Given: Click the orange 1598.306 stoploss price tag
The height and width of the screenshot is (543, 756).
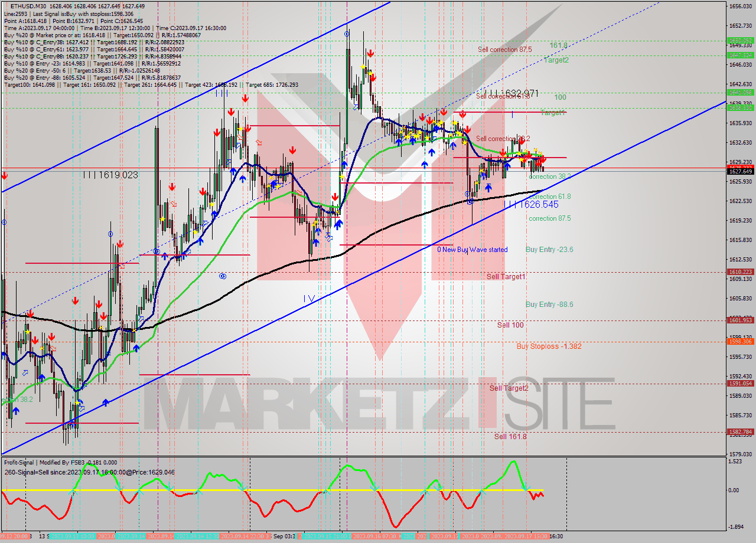Looking at the screenshot, I should (740, 341).
